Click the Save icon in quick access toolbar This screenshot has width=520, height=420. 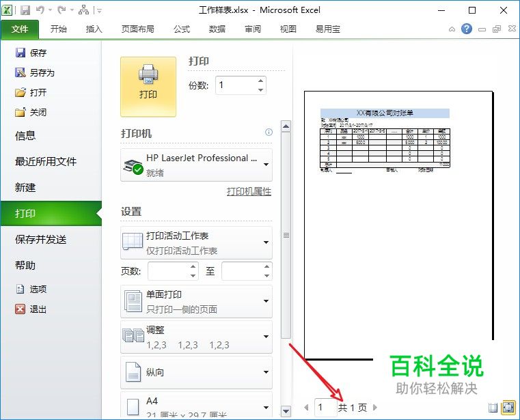[x=25, y=10]
